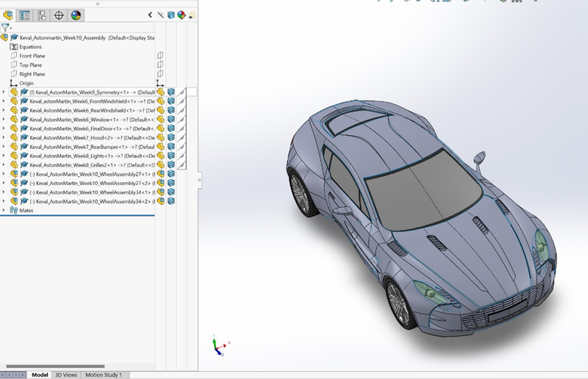
Task: Select the Origin item in the tree
Action: [x=26, y=83]
